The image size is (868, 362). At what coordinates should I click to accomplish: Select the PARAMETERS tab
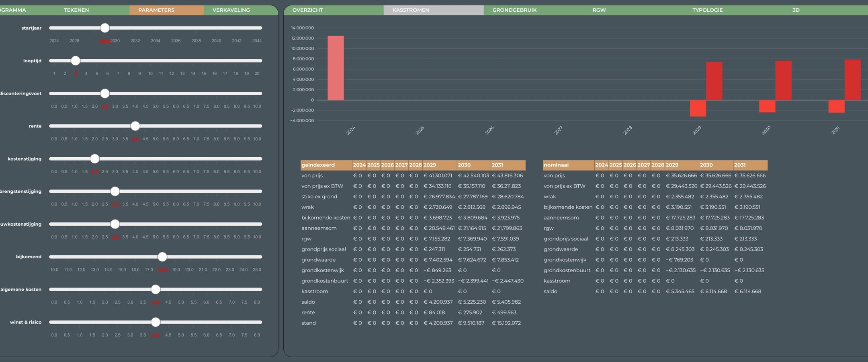coord(166,10)
